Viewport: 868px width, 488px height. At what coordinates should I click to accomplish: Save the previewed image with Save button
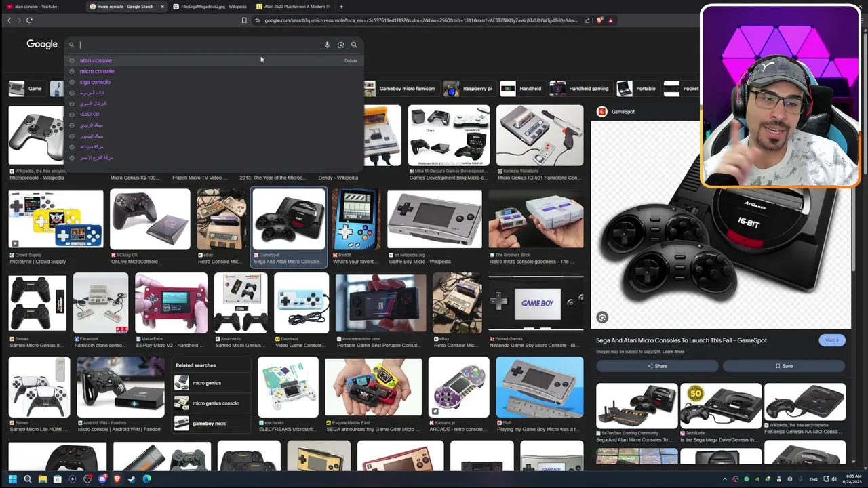coord(784,366)
